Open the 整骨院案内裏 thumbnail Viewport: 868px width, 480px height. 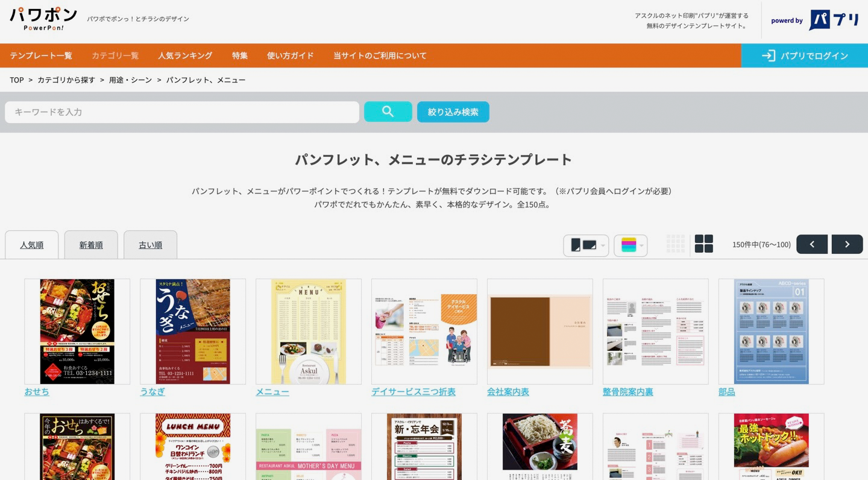pyautogui.click(x=656, y=331)
